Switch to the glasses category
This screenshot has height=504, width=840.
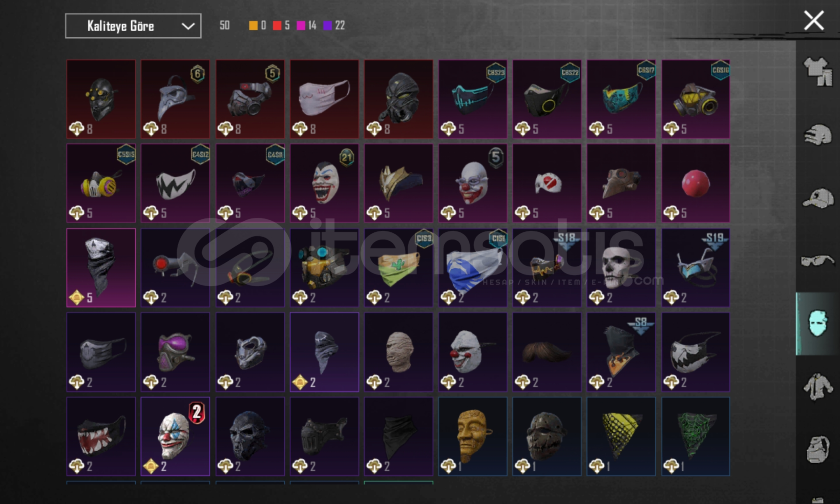(x=818, y=260)
